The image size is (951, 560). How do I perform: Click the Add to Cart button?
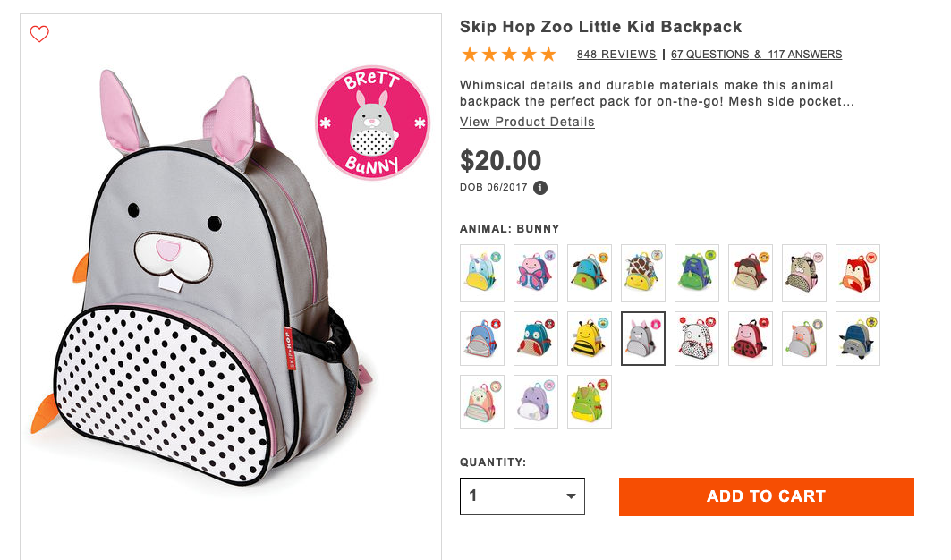coord(766,496)
